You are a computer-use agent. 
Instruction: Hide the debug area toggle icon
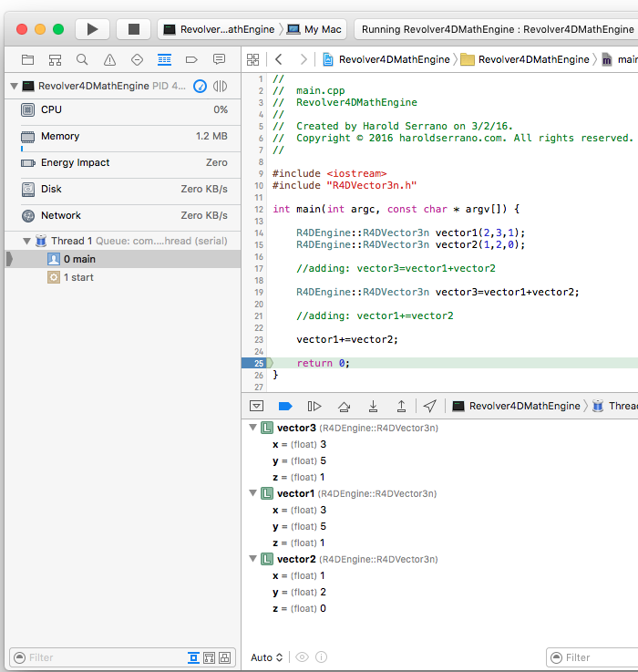(x=257, y=406)
